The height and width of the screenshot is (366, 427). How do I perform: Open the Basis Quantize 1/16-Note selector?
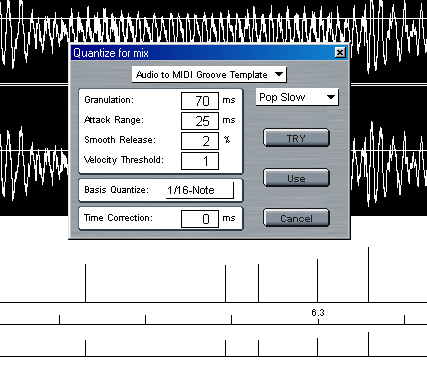click(200, 190)
